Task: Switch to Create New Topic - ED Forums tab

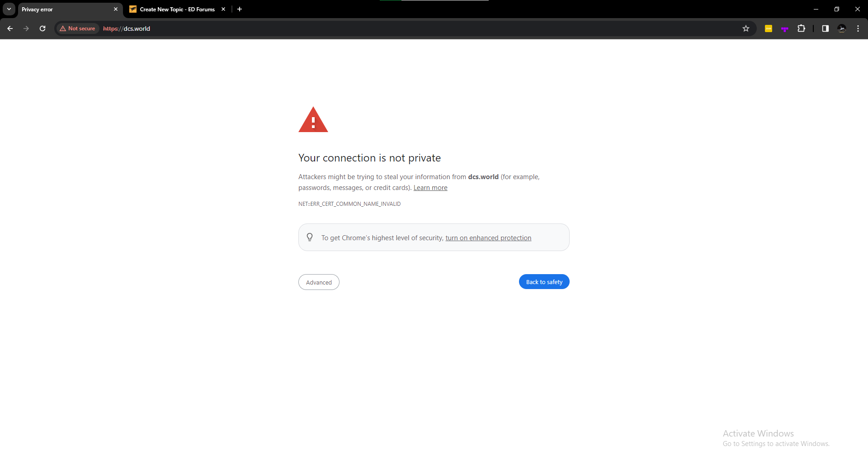Action: click(x=177, y=9)
